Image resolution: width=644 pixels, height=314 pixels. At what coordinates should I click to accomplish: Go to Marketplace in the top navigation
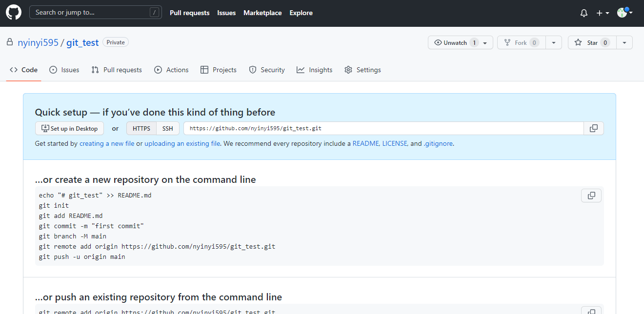[262, 13]
